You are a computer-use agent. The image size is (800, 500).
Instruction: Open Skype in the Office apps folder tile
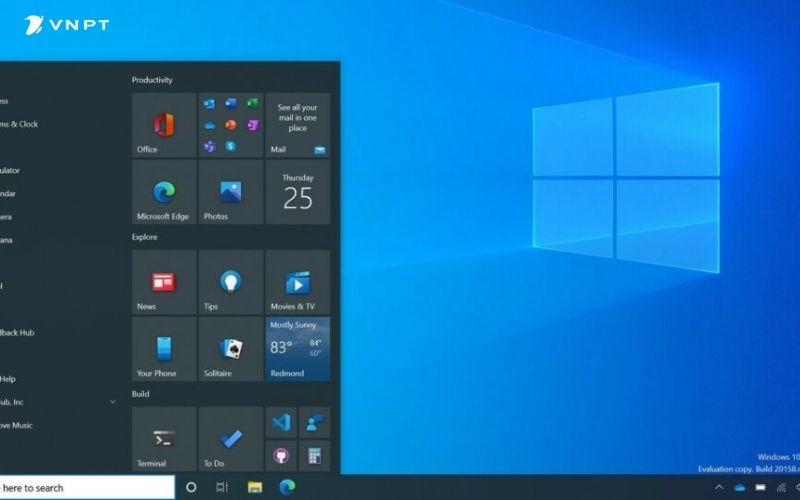coord(231,146)
